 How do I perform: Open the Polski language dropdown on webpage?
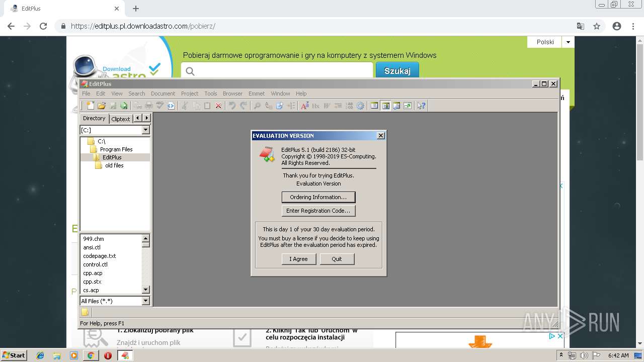(x=568, y=42)
